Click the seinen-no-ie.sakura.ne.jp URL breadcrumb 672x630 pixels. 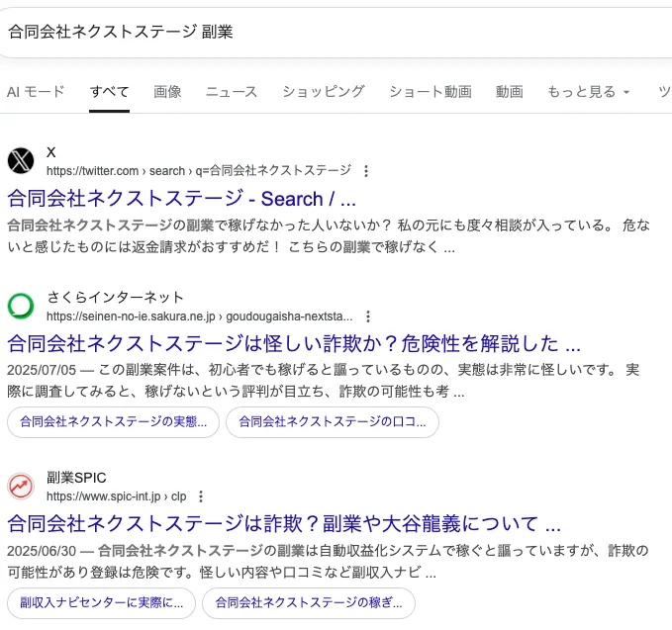pos(200,316)
